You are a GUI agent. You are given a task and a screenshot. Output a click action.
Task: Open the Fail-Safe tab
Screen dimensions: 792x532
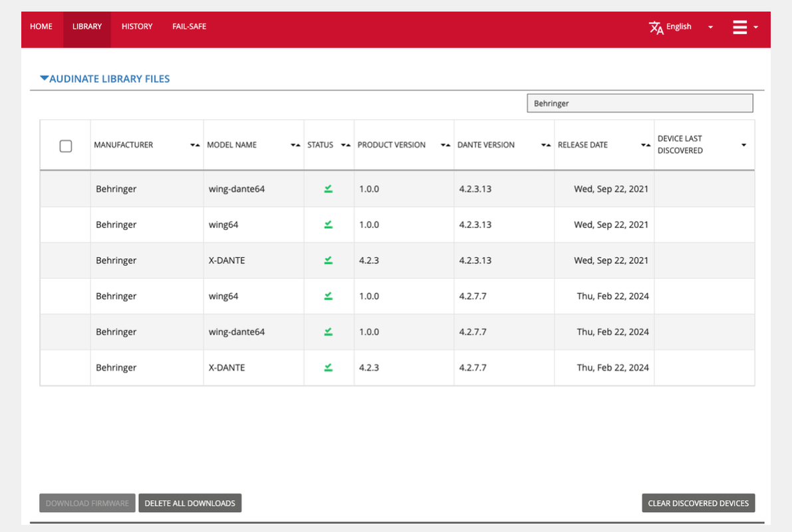pyautogui.click(x=190, y=27)
